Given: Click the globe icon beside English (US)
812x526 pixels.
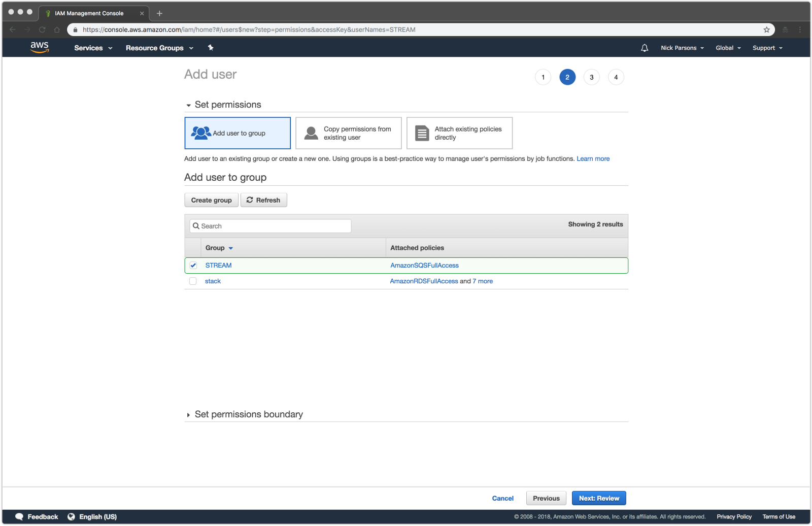Looking at the screenshot, I should click(x=71, y=517).
